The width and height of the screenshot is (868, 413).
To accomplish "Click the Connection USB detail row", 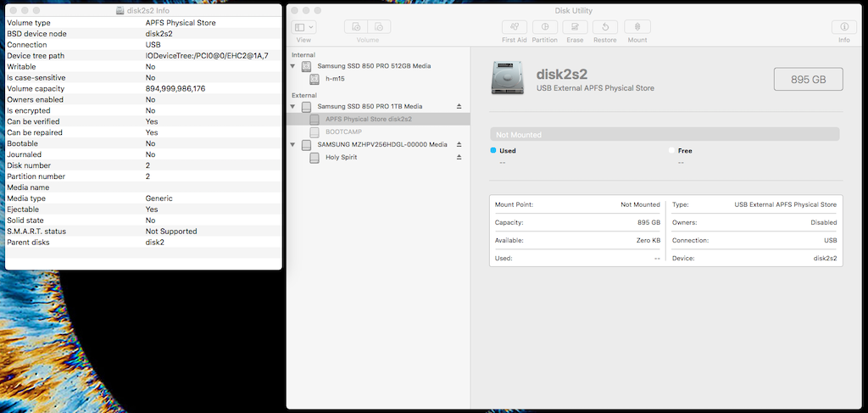I will pyautogui.click(x=754, y=240).
